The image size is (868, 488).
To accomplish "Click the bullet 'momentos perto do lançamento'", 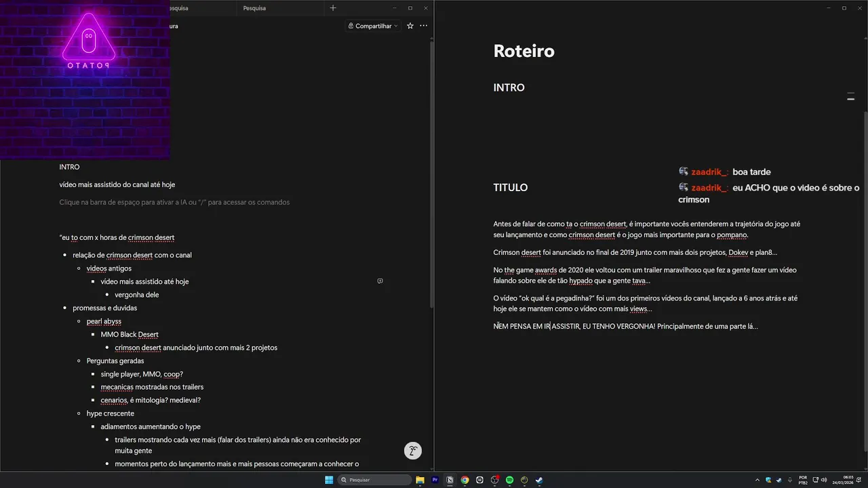I will [237, 464].
